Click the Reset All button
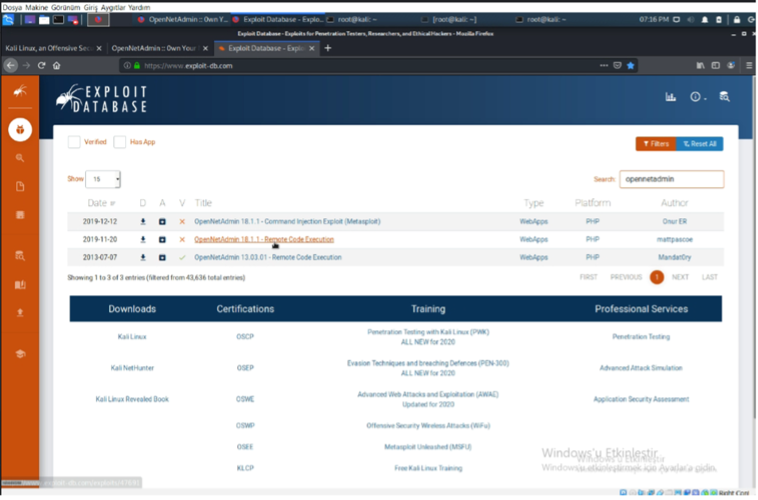Image resolution: width=758 pixels, height=500 pixels. click(x=700, y=144)
